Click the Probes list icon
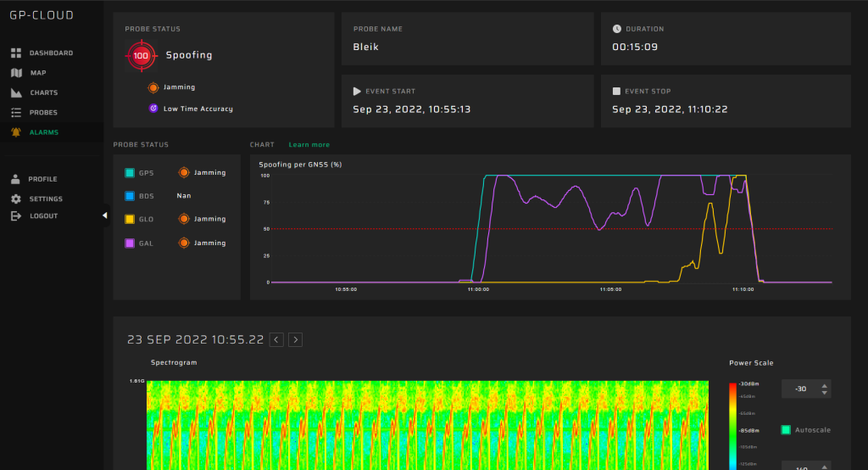Screen dimensions: 868x470 16,113
